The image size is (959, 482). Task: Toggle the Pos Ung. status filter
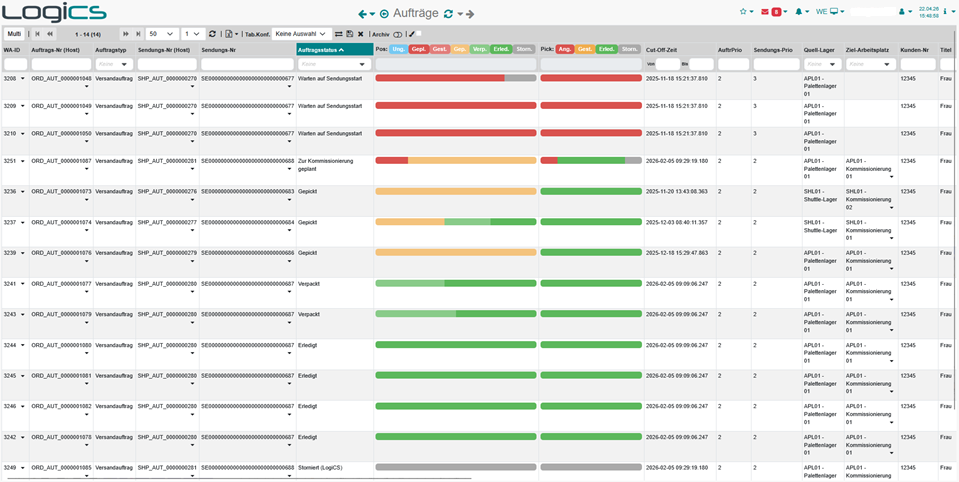pos(398,49)
